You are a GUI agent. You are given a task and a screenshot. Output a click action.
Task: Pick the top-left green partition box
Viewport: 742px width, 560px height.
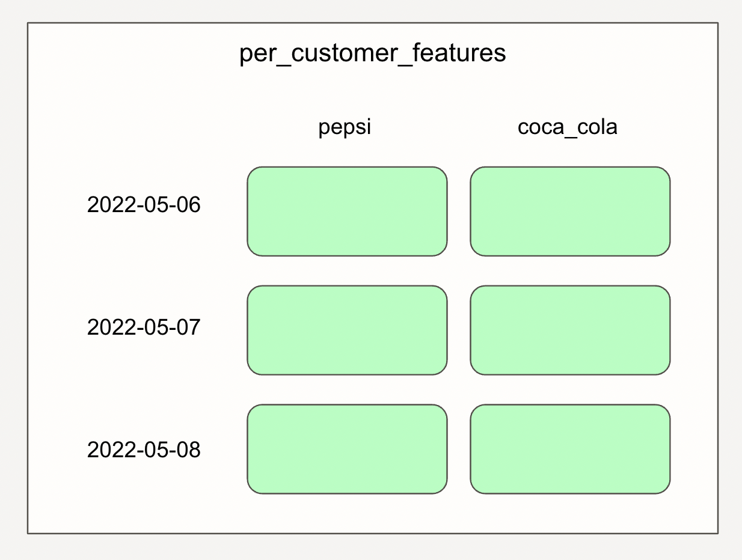347,212
